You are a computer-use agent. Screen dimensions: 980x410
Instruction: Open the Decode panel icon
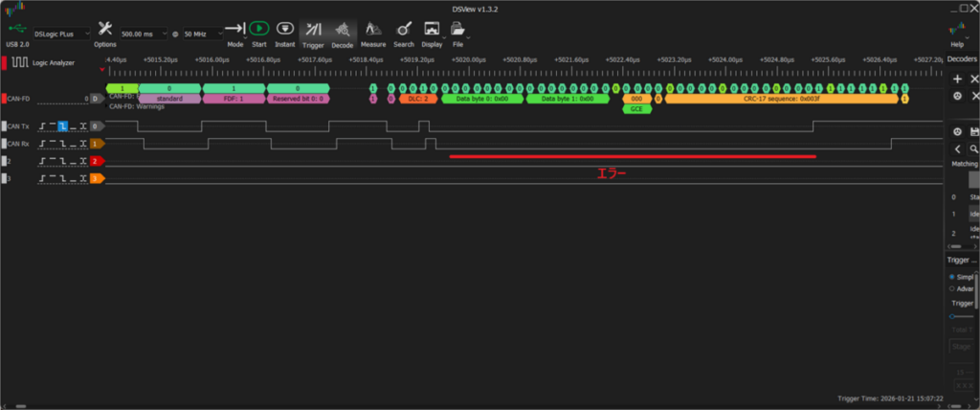(342, 29)
